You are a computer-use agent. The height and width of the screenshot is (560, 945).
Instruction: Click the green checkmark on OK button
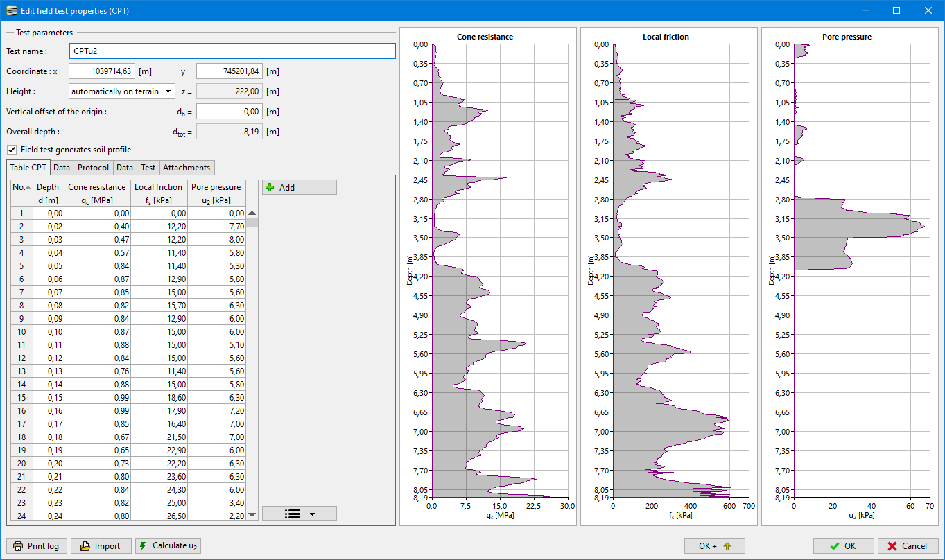[835, 545]
